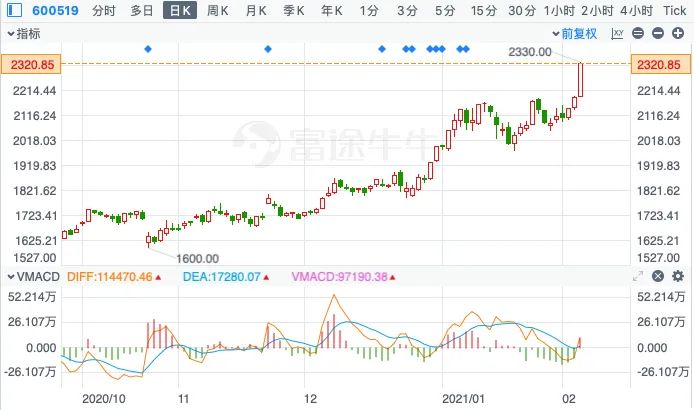This screenshot has width=694, height=410.
Task: Select the 月K tab
Action: click(x=256, y=10)
